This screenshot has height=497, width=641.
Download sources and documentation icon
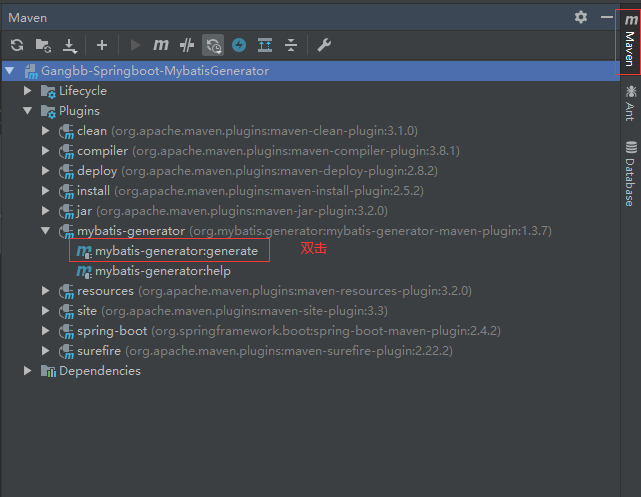click(x=70, y=45)
